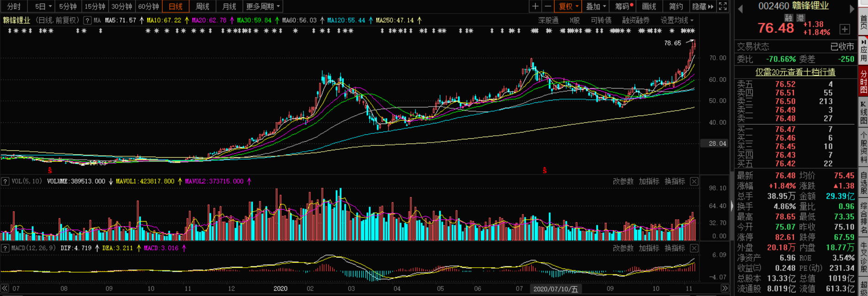Close the VOL indicator panel
Screen dimensions: 868x296
pyautogui.click(x=694, y=181)
